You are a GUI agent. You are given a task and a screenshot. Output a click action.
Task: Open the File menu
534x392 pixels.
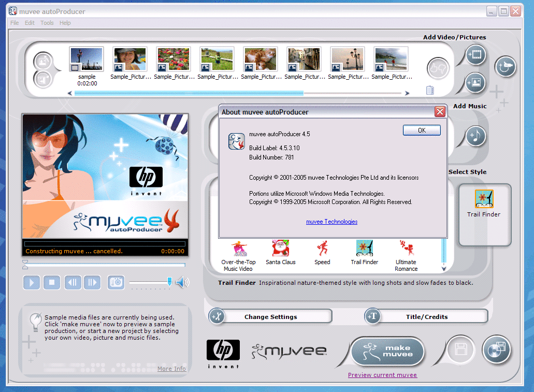tap(15, 23)
